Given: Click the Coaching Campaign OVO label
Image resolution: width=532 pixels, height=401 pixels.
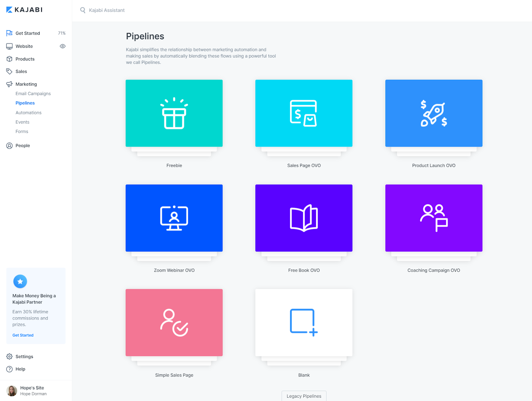Looking at the screenshot, I should click(434, 270).
